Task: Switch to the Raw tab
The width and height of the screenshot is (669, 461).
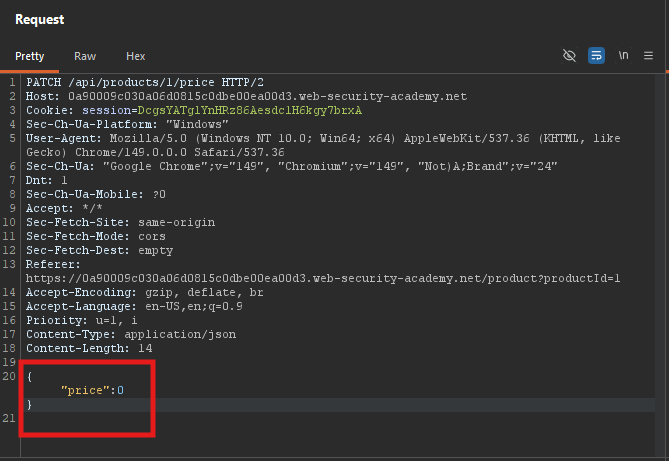Action: (x=85, y=56)
